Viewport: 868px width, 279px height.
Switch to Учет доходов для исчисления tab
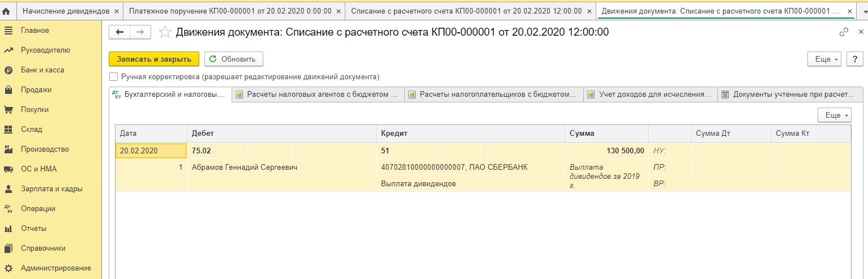click(651, 95)
